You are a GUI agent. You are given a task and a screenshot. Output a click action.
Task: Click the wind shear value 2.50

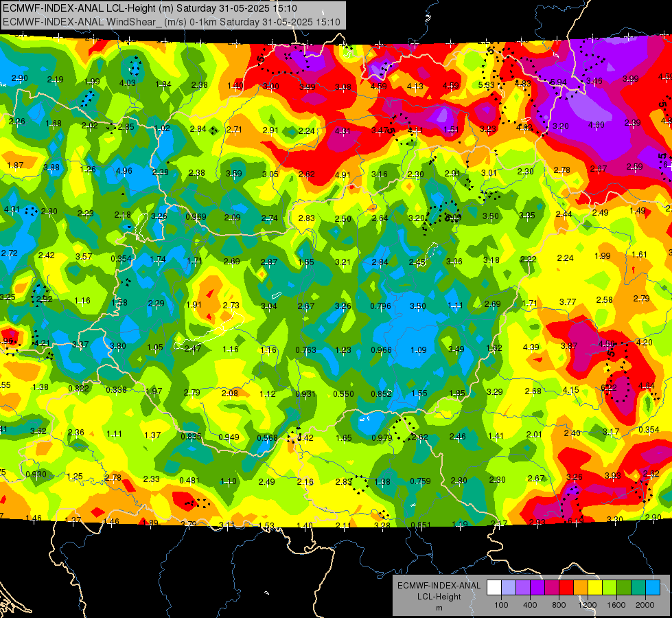pyautogui.click(x=343, y=219)
